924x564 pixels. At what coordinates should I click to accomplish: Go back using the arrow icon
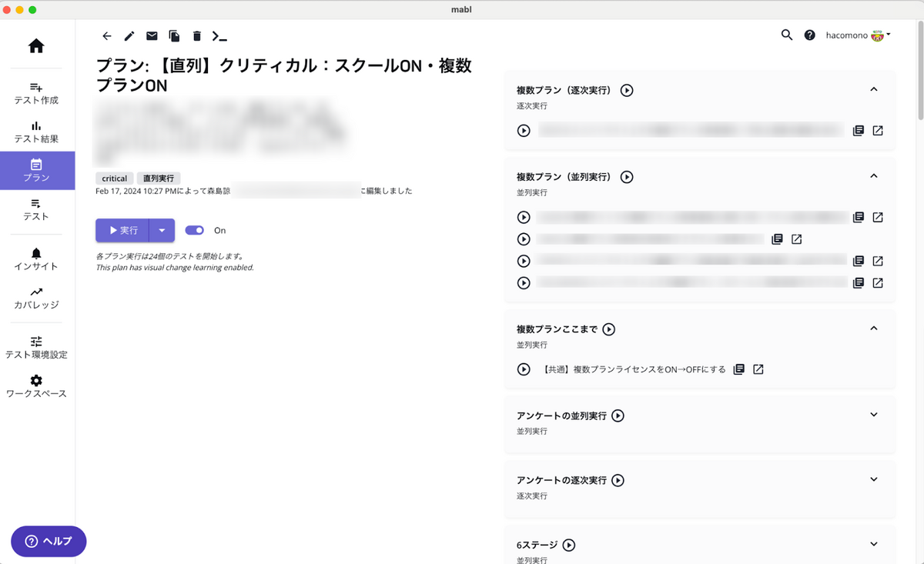click(106, 35)
